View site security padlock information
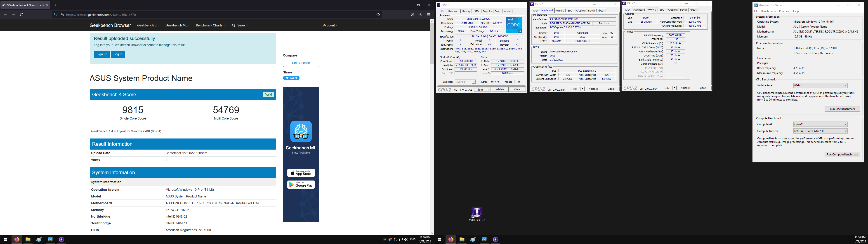The image size is (868, 244). tap(62, 14)
